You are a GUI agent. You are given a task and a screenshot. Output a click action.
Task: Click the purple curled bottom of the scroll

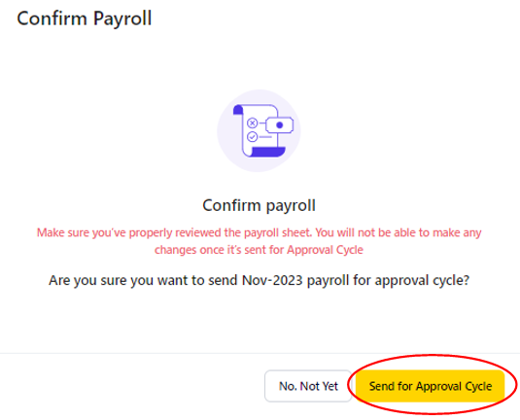[x=267, y=152]
